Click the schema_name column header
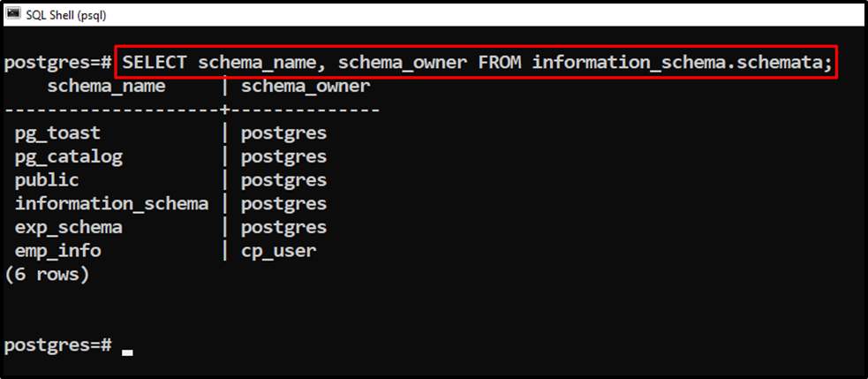The width and height of the screenshot is (868, 379). click(x=106, y=87)
